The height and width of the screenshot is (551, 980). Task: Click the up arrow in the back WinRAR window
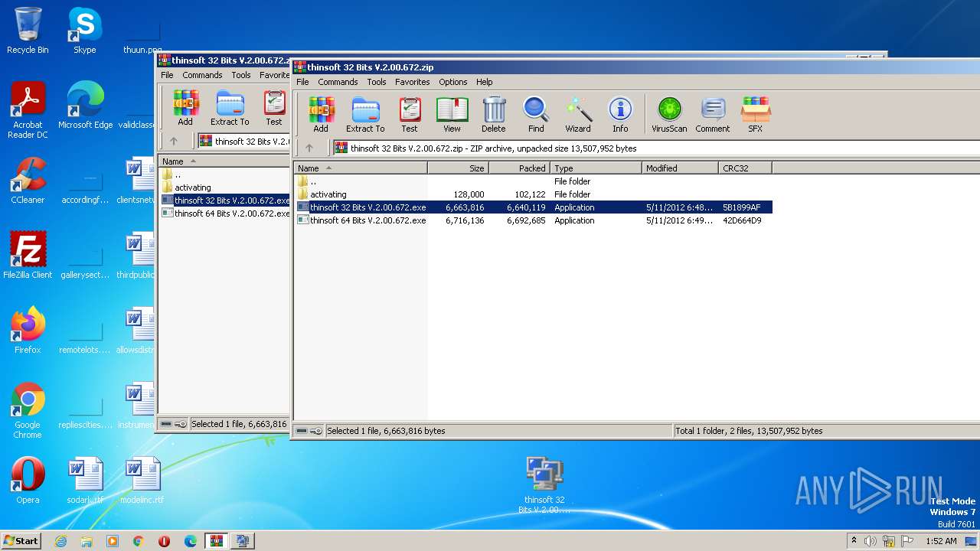pyautogui.click(x=174, y=141)
